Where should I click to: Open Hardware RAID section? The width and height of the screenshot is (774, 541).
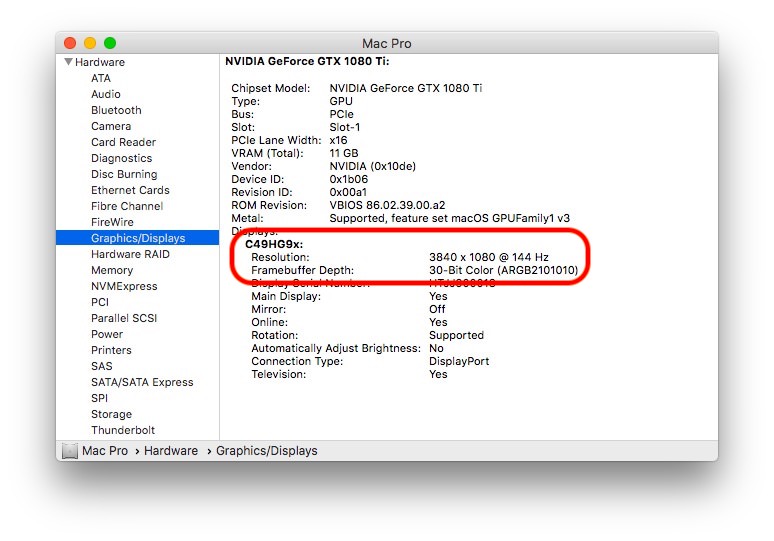(130, 254)
